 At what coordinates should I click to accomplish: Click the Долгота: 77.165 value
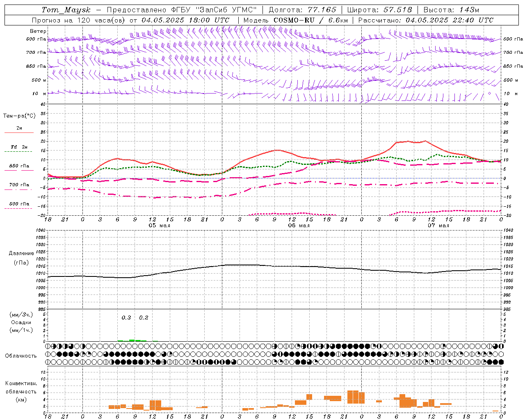302,10
